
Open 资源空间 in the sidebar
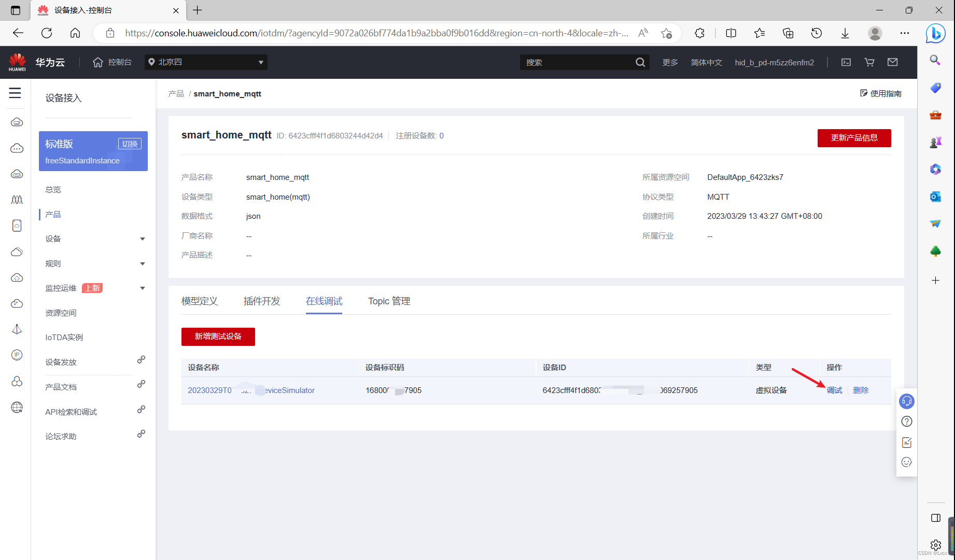pos(61,313)
